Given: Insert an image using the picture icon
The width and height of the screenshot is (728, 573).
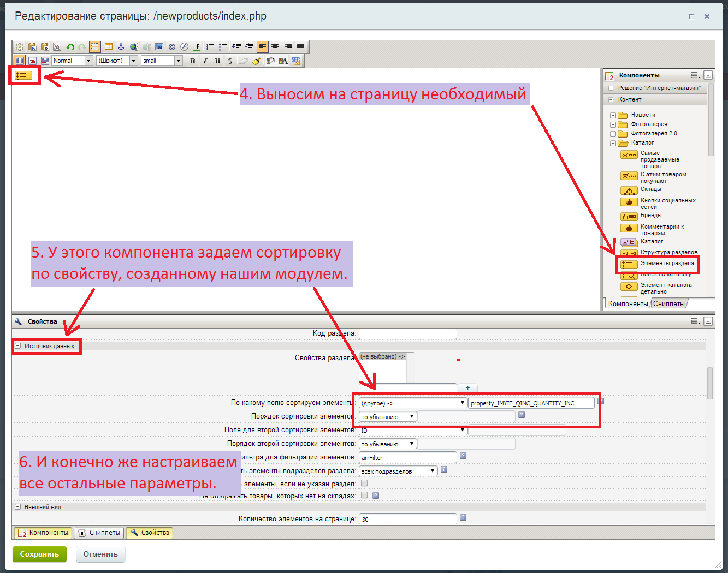Looking at the screenshot, I should tap(159, 47).
